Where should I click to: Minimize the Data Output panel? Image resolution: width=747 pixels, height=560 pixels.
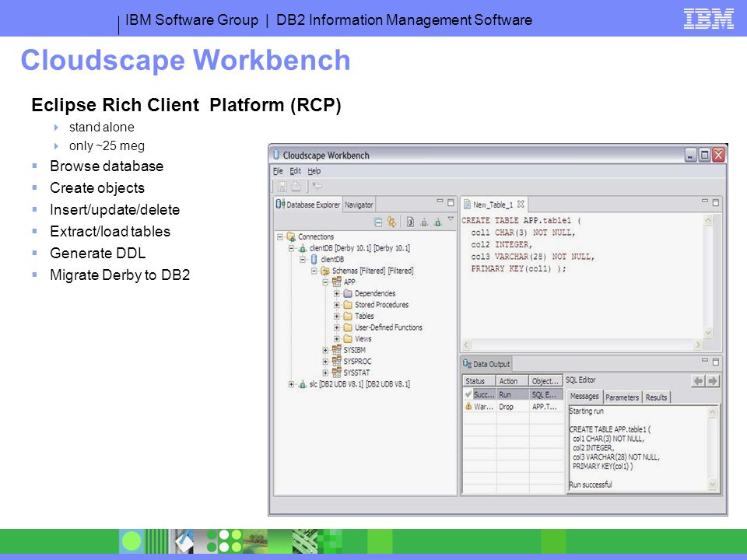pos(705,361)
